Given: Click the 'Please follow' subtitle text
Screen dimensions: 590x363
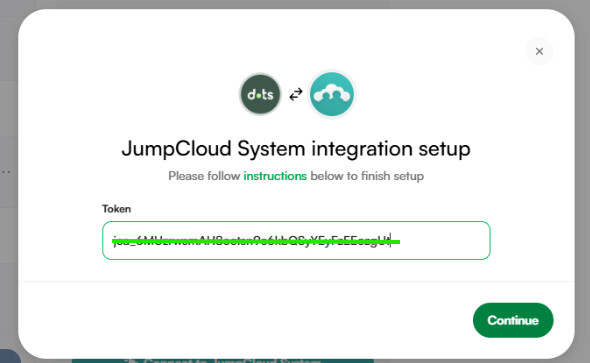Looking at the screenshot, I should coord(204,176).
